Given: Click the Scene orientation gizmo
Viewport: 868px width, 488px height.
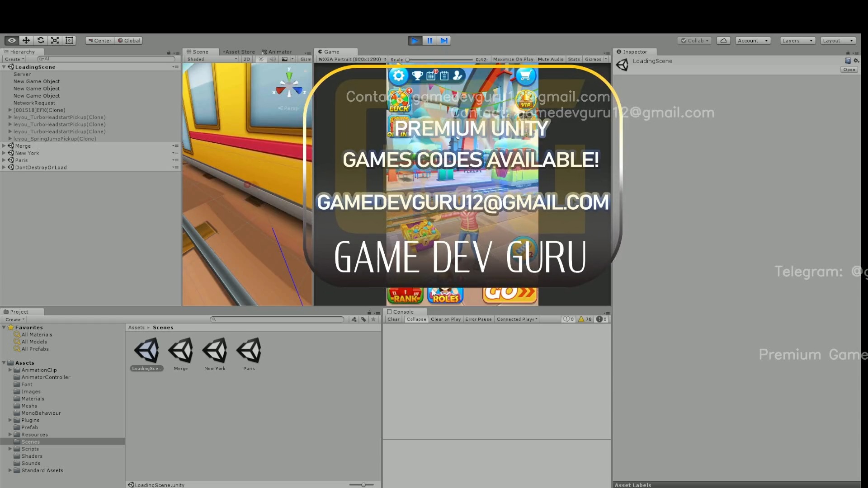Looking at the screenshot, I should 289,84.
